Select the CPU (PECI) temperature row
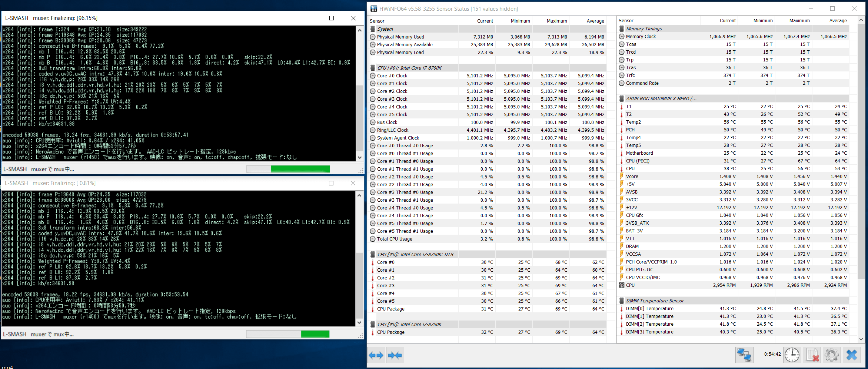Image resolution: width=868 pixels, height=369 pixels. click(734, 161)
